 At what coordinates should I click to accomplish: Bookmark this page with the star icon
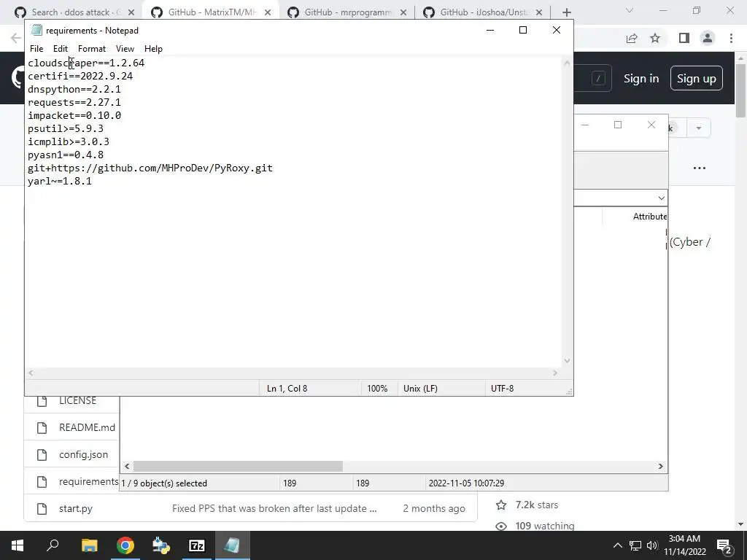pyautogui.click(x=655, y=38)
